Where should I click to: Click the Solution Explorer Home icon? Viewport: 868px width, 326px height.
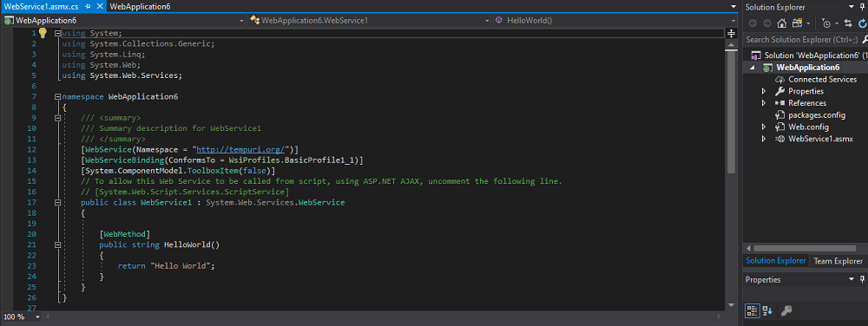click(782, 23)
